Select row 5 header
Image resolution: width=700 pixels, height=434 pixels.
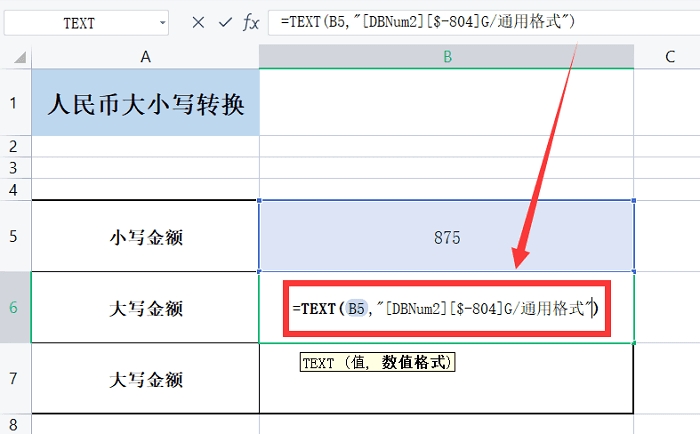[15, 236]
